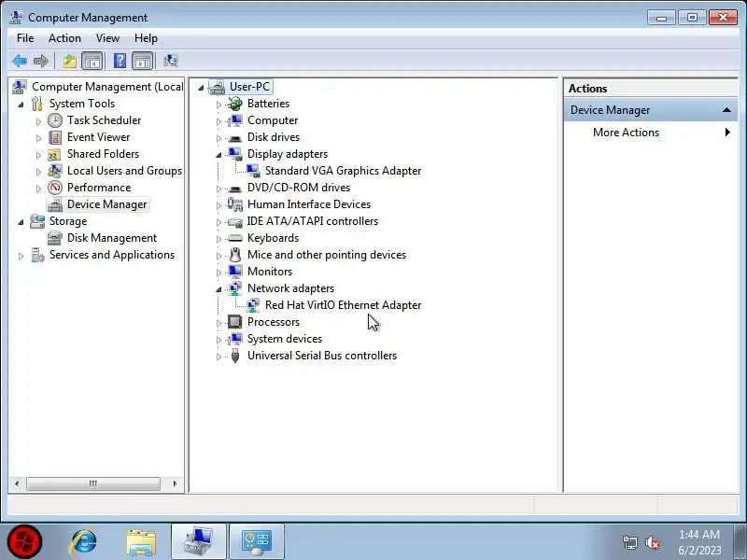Collapse the Device Manager actions section
Screen dimensions: 747x560
click(x=726, y=110)
